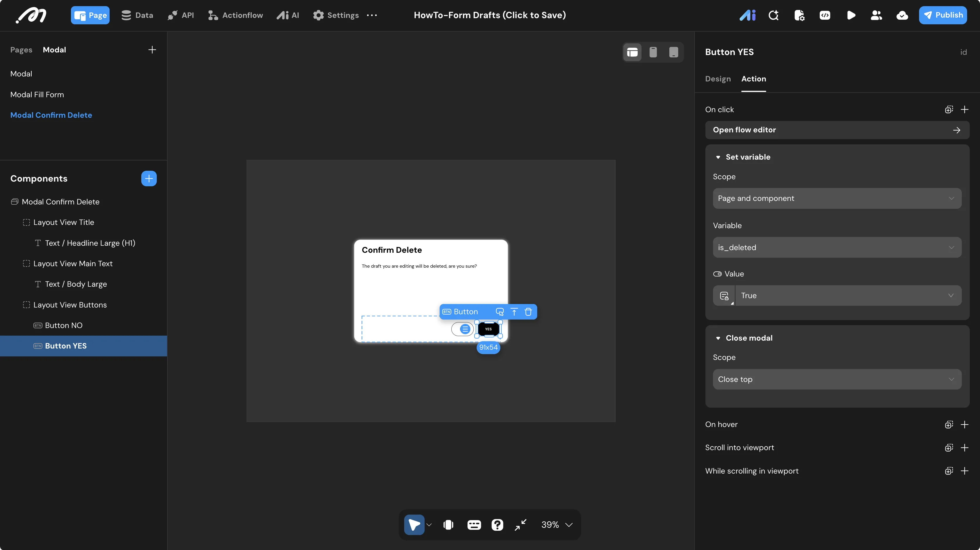980x550 pixels.
Task: Open the AI tab in navigation
Action: click(288, 15)
